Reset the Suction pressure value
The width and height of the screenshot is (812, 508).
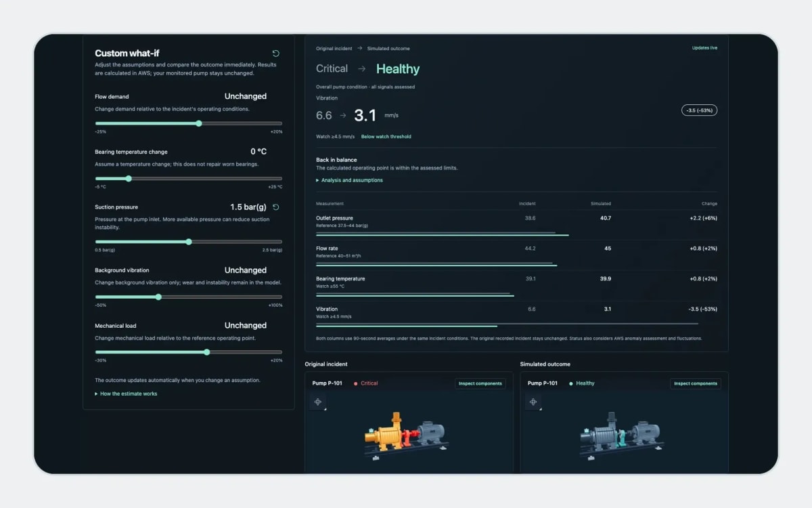[x=275, y=207]
